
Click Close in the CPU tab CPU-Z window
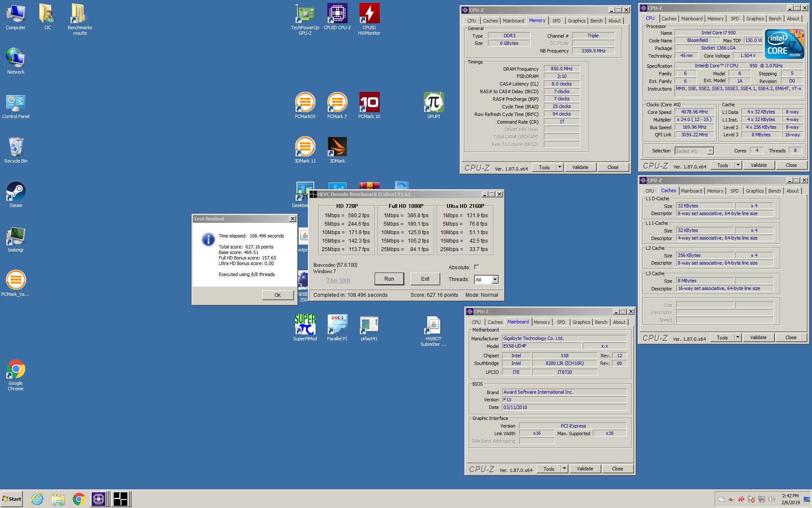tap(791, 165)
